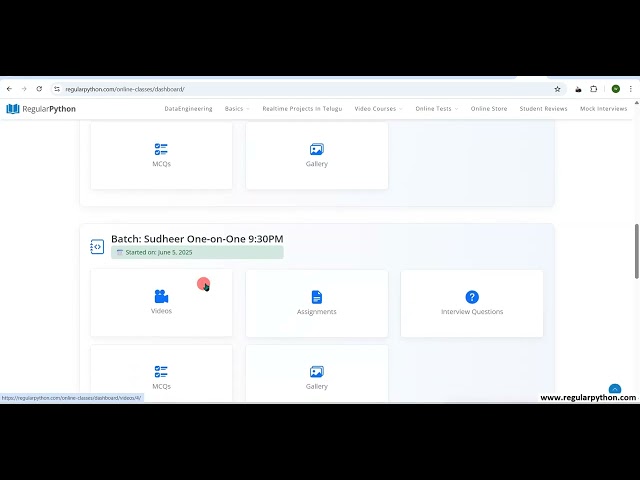Click the browser forward arrow
The width and height of the screenshot is (640, 480).
click(x=24, y=89)
